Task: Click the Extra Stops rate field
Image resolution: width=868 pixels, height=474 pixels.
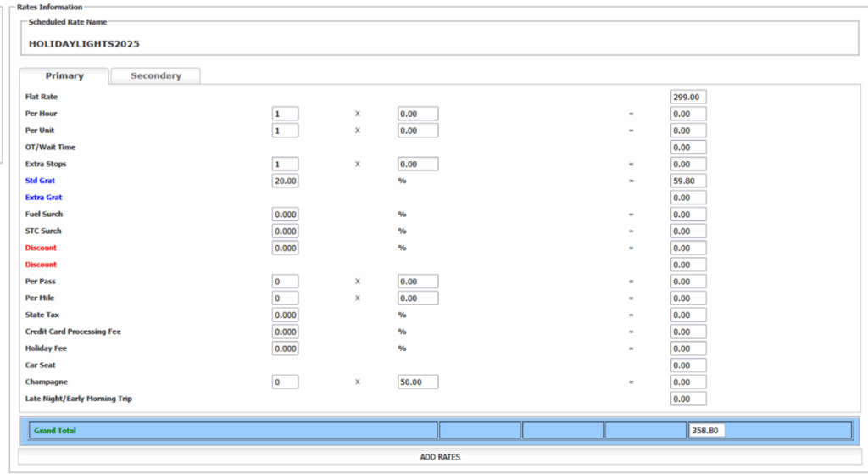Action: pos(417,165)
